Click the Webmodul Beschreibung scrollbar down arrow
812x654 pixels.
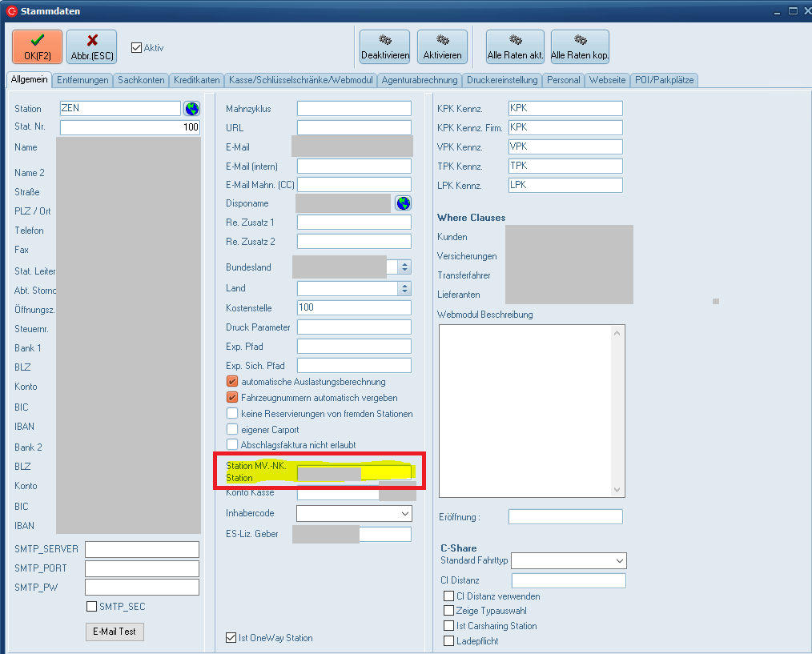coord(617,490)
